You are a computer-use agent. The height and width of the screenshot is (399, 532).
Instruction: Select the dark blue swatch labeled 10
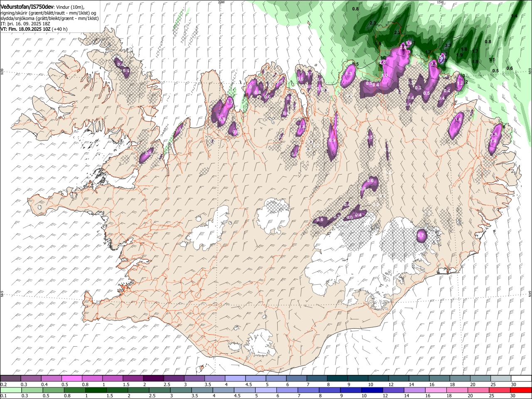[372, 390]
